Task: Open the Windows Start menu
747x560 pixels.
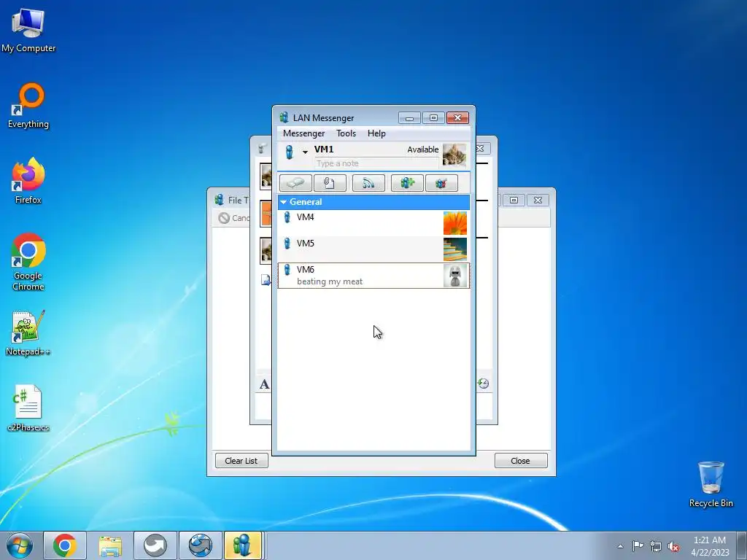Action: (20, 545)
